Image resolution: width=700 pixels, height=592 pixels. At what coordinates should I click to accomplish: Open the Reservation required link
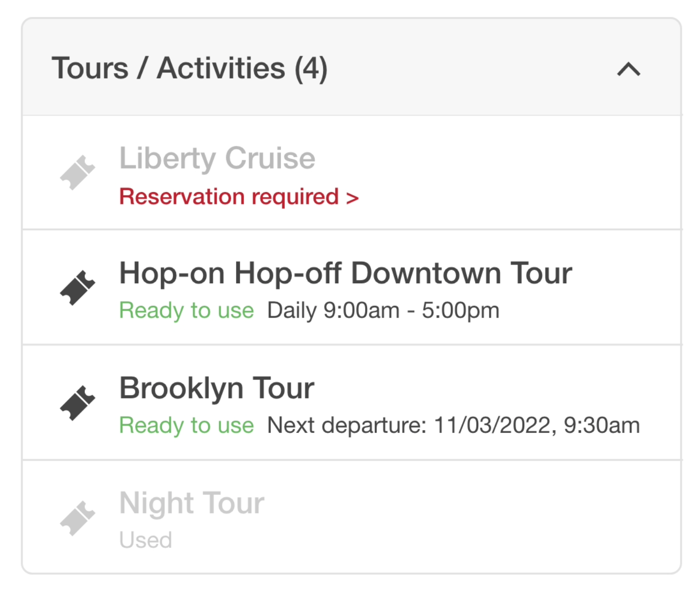[239, 197]
